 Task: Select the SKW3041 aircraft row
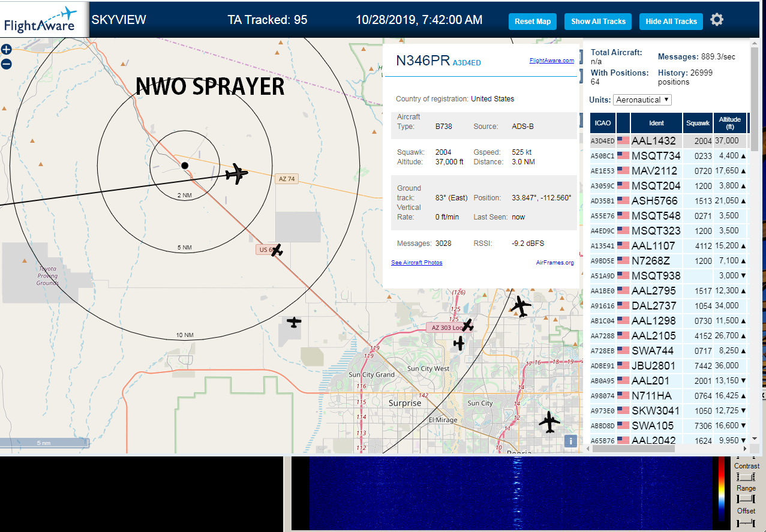[669, 411]
